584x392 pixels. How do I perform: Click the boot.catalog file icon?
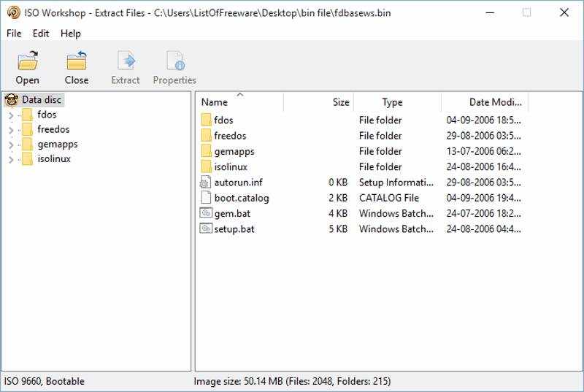tap(206, 198)
